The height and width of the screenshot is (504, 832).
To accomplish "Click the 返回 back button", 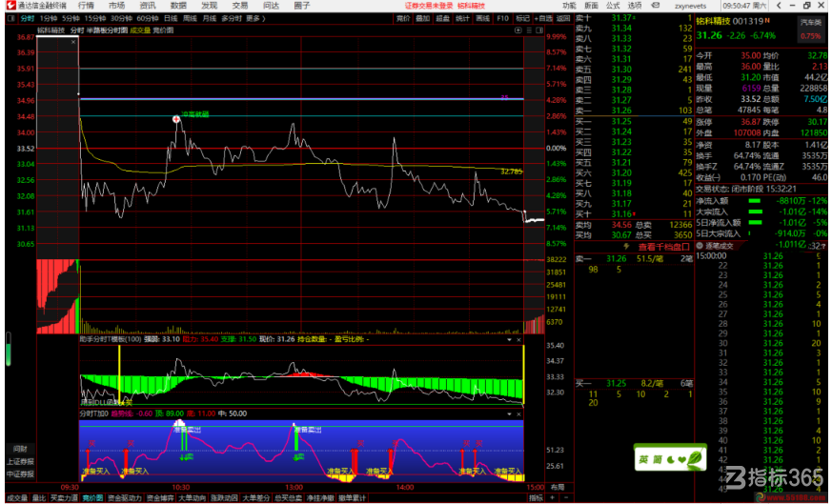I will coord(563,18).
